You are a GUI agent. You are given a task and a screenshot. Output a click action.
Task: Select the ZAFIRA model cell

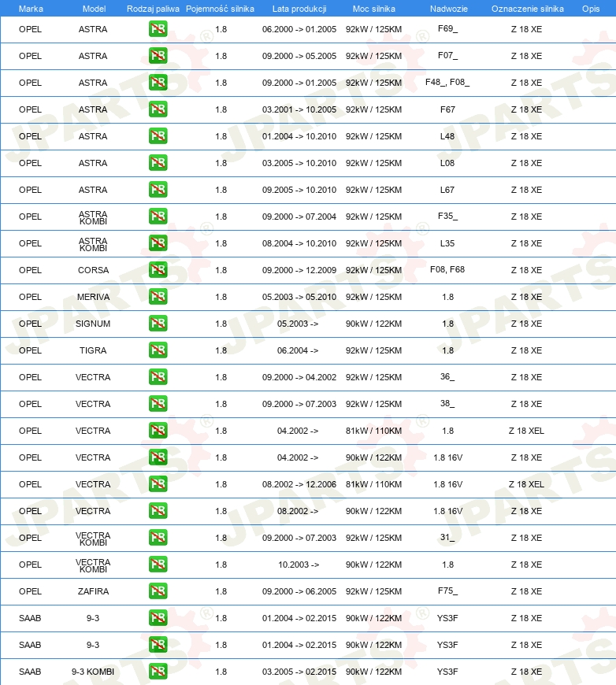[93, 591]
